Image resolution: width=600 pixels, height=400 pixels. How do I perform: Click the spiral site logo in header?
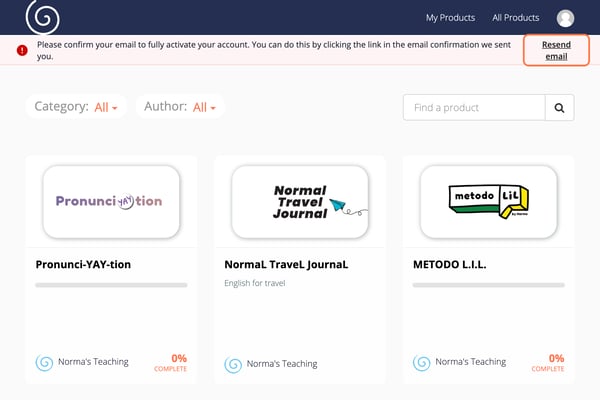point(42,17)
